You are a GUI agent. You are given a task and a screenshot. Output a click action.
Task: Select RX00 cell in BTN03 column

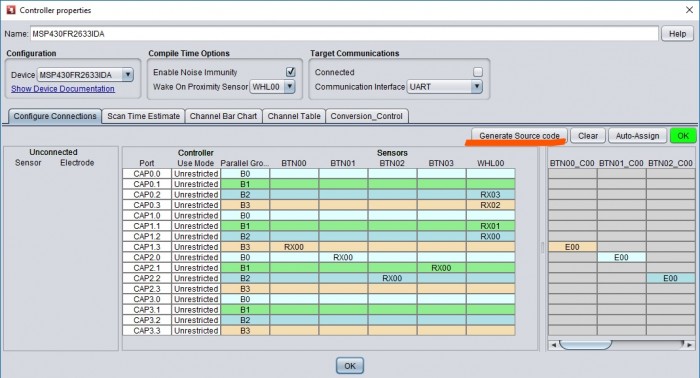(x=441, y=268)
